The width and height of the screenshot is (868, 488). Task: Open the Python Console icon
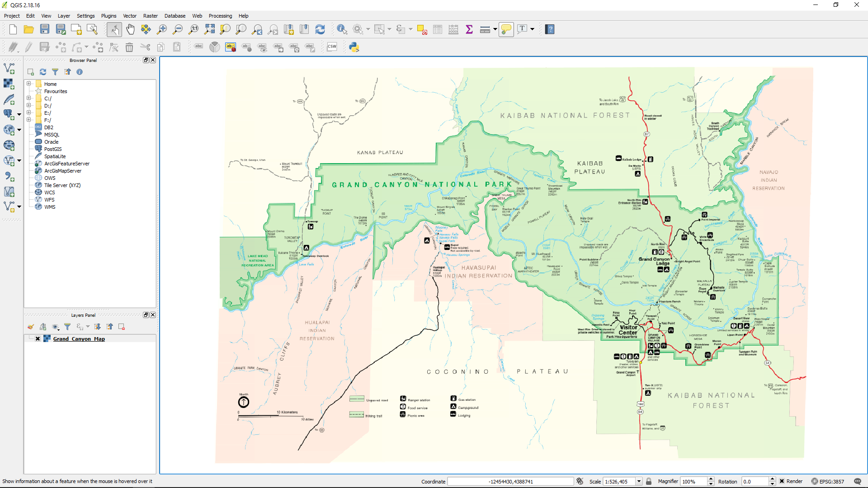coord(354,47)
